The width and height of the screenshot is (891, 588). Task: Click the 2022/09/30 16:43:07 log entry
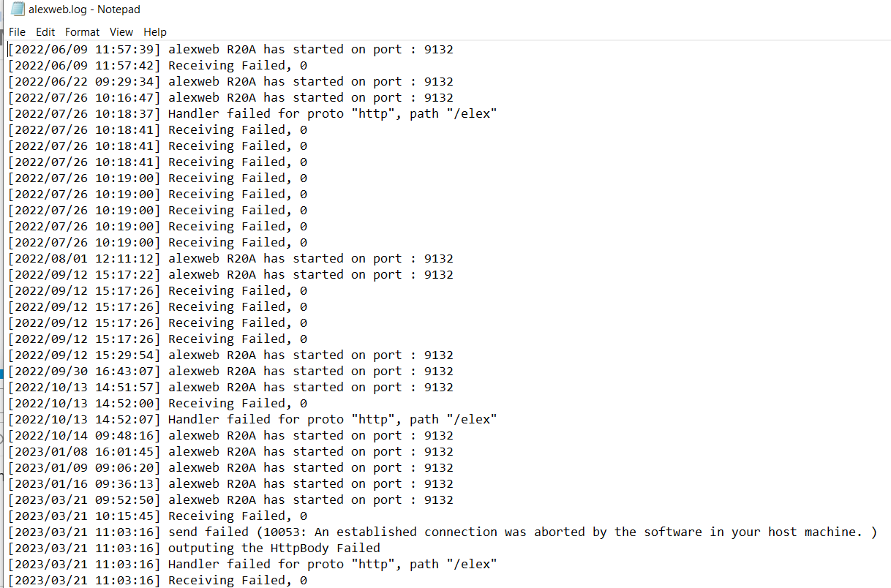pyautogui.click(x=230, y=372)
